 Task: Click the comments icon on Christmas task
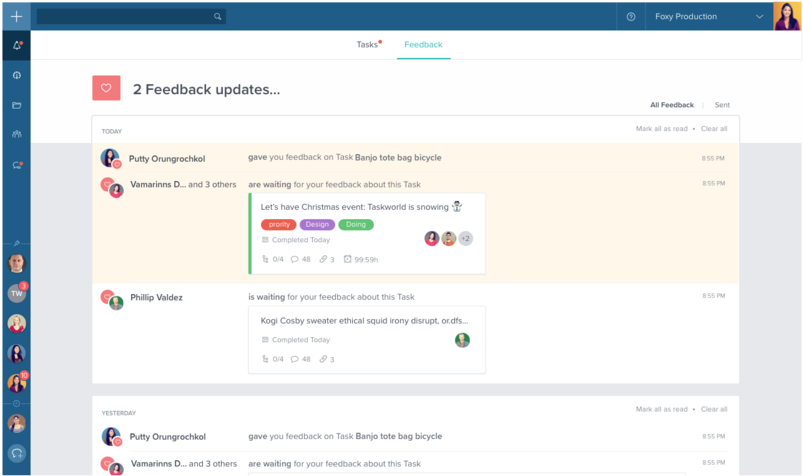294,259
